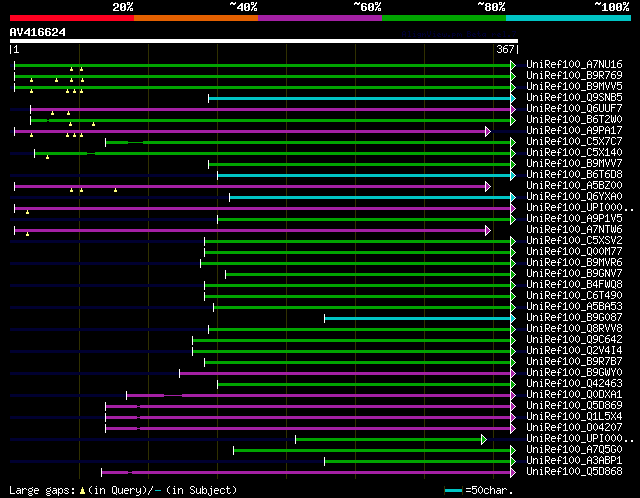Select the UniRef100_C5XSV2 label
Screen dimensions: 640x498
point(574,241)
